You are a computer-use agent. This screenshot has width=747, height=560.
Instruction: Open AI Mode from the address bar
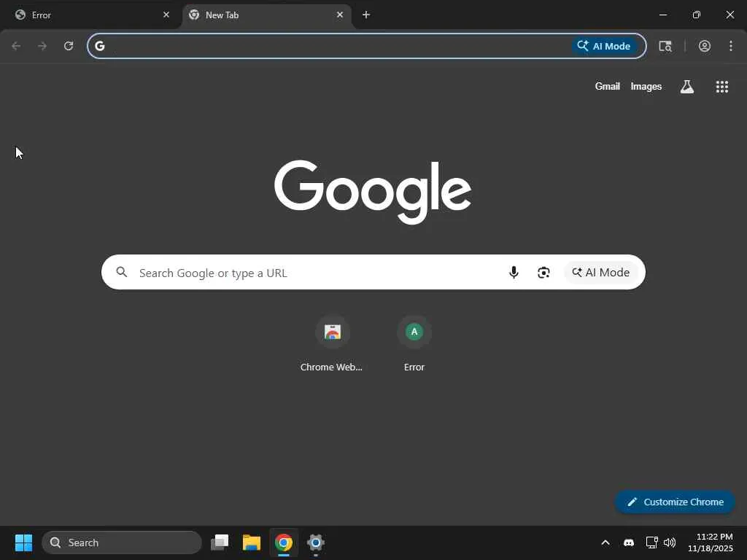(604, 46)
